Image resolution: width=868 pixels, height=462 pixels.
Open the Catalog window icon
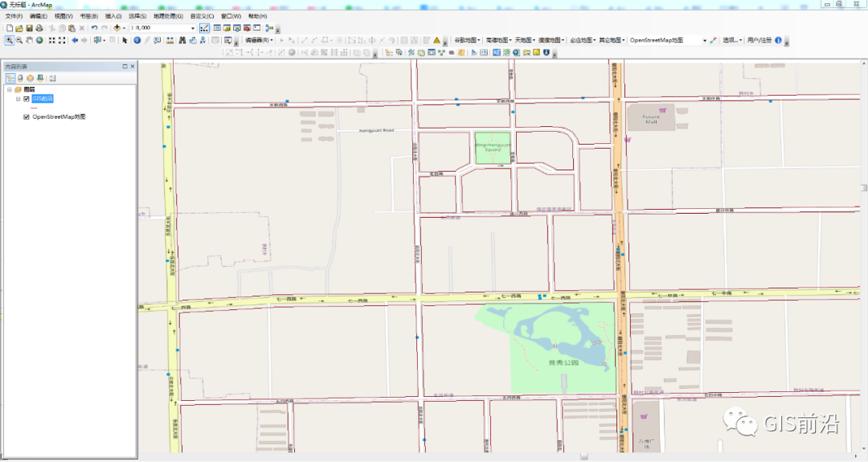click(x=227, y=27)
